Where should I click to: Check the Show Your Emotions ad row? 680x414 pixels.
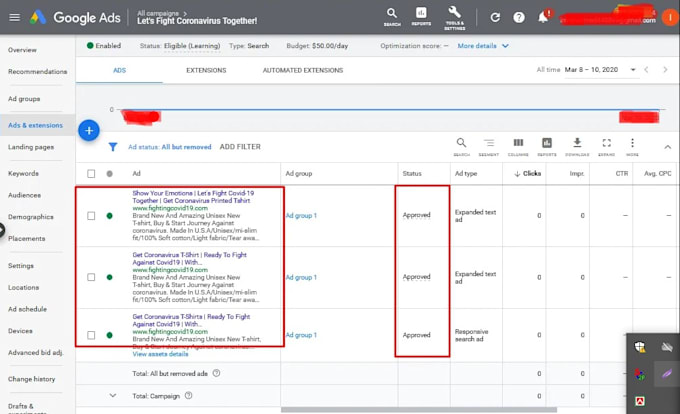tap(91, 215)
